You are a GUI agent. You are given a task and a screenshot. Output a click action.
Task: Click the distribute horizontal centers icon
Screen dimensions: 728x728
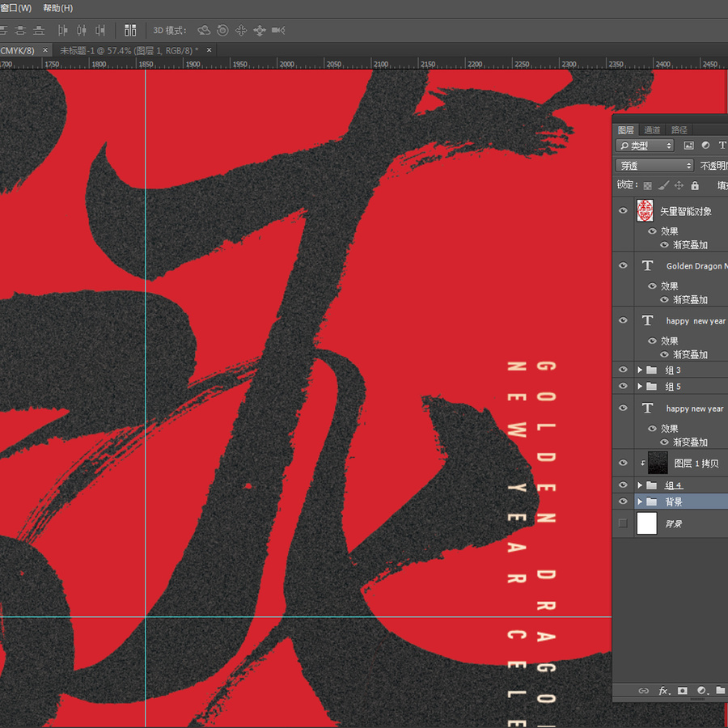(x=82, y=31)
